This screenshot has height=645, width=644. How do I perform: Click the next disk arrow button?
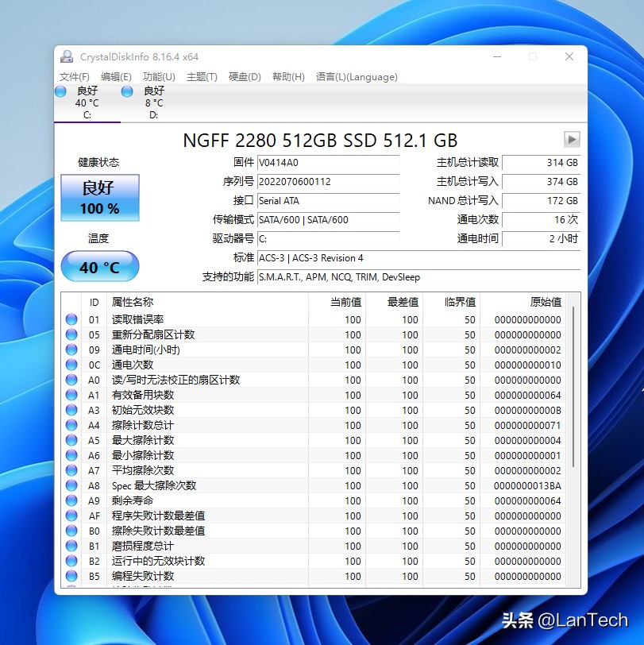(572, 140)
